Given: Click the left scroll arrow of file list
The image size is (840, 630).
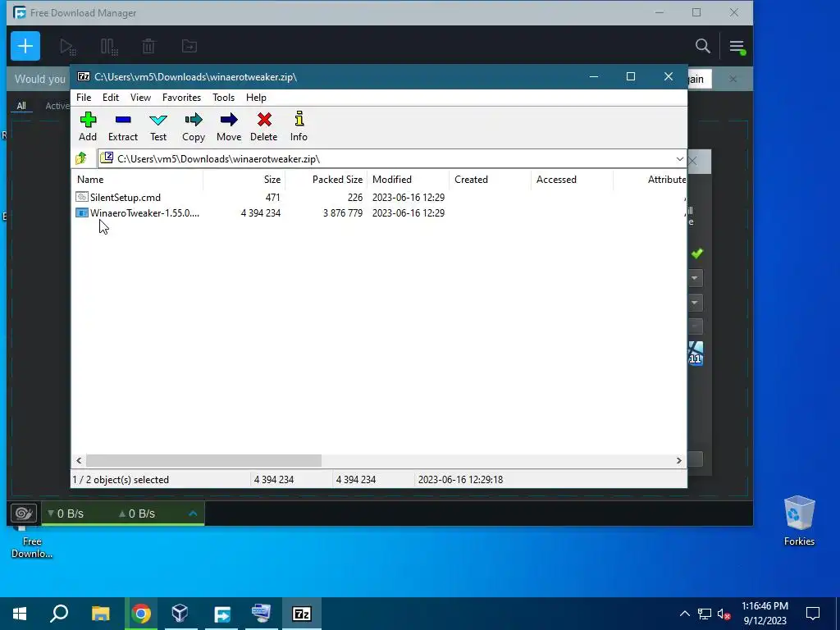Looking at the screenshot, I should click(x=80, y=461).
